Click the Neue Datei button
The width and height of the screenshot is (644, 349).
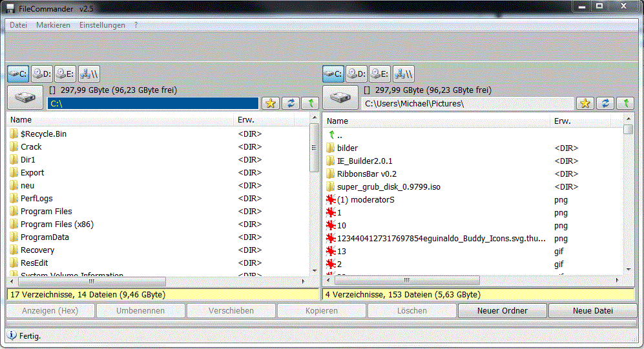(592, 311)
